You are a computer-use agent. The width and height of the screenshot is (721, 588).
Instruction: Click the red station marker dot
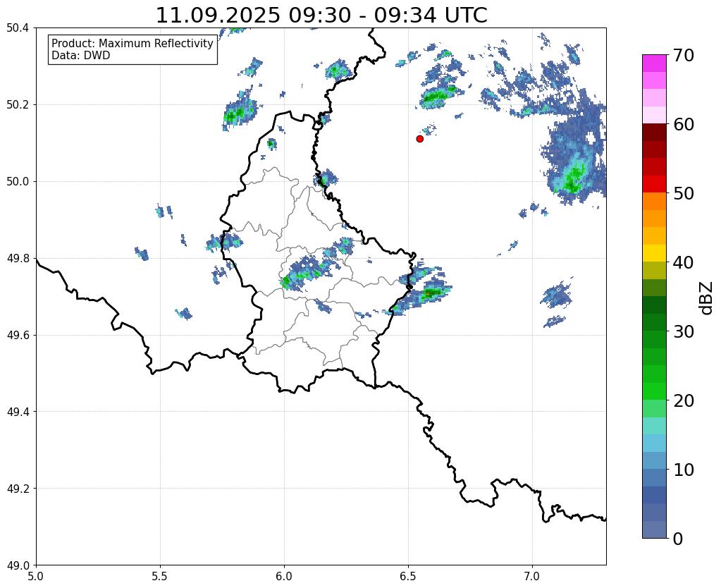tap(420, 139)
